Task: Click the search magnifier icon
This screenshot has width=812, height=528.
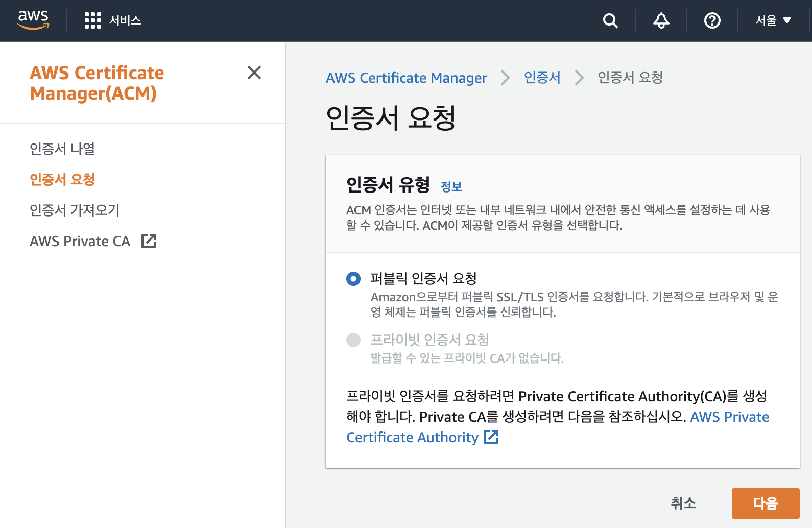Action: [x=610, y=20]
